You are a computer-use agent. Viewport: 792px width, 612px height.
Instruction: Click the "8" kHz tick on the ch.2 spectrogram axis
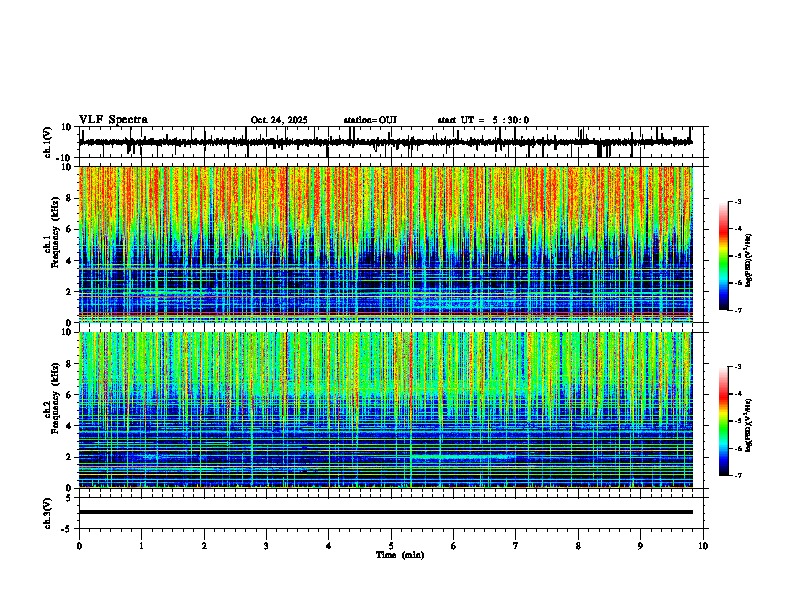point(69,364)
